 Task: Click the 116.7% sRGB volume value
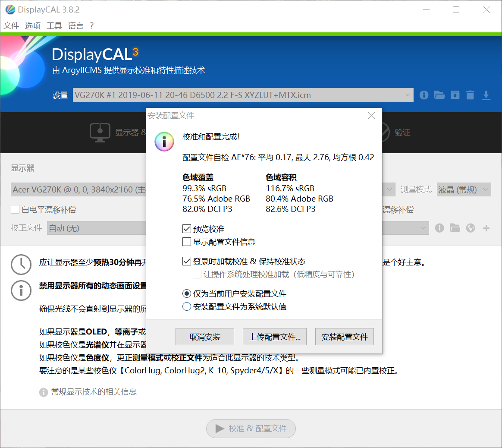[290, 188]
